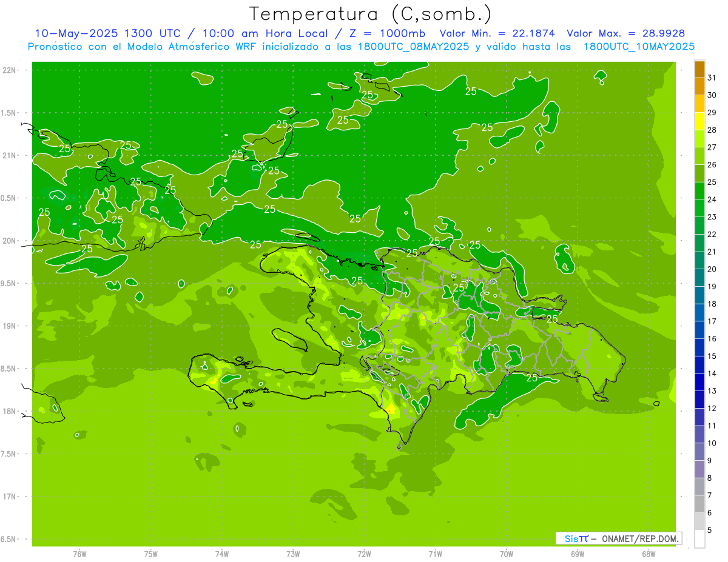Click legend yellow band between 28 and 29

[699, 121]
